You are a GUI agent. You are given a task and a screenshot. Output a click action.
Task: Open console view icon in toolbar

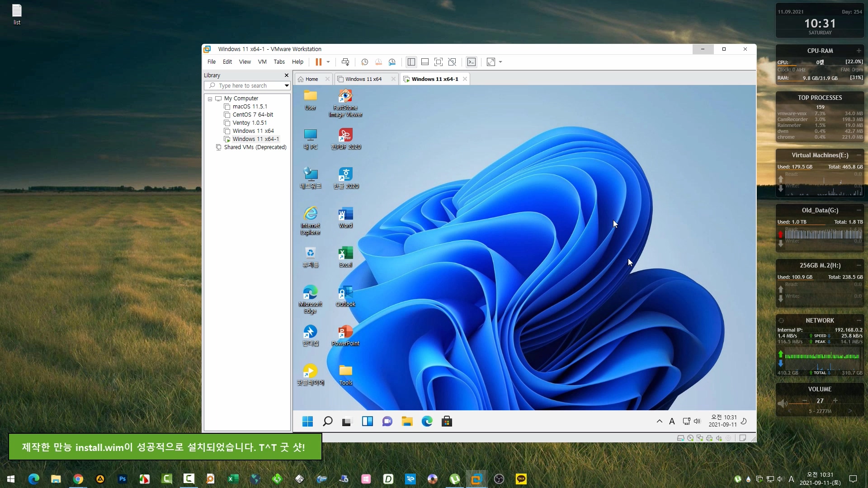click(472, 62)
